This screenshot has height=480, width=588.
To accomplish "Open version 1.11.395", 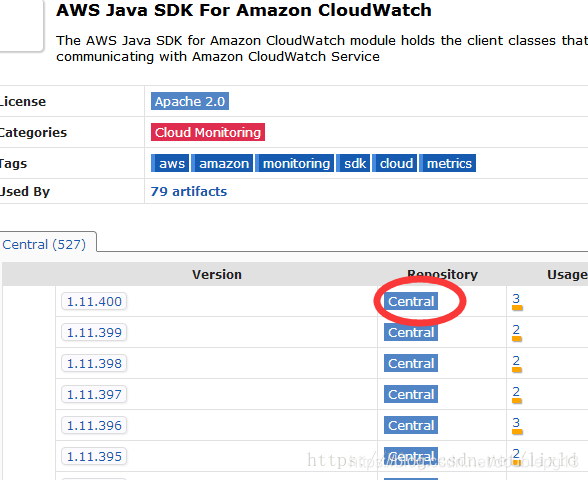I will pos(94,456).
